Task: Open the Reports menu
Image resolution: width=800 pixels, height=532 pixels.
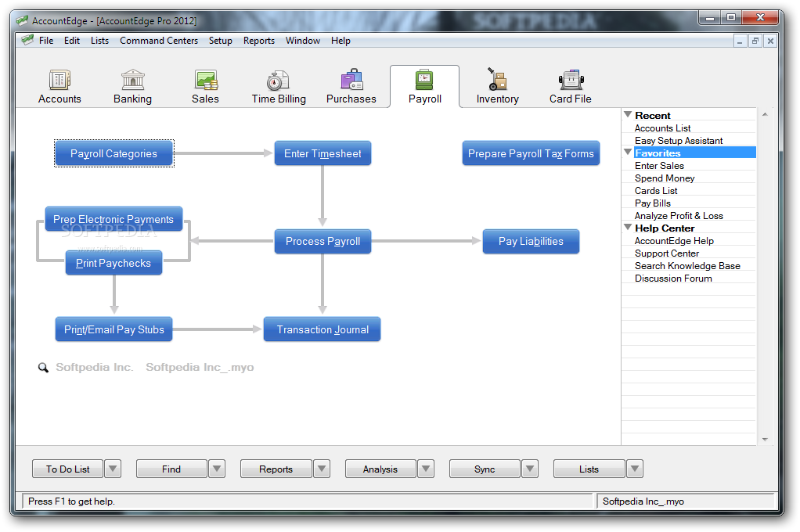Action: click(258, 41)
